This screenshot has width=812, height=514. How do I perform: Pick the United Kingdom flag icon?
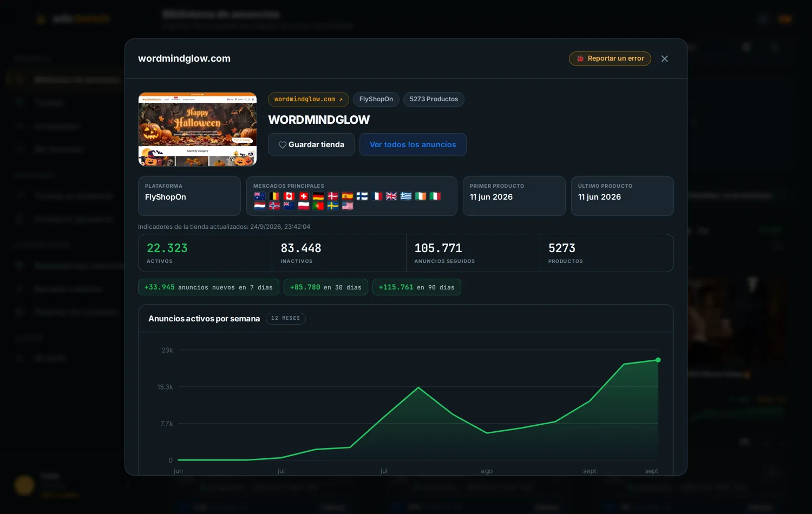[x=391, y=196]
